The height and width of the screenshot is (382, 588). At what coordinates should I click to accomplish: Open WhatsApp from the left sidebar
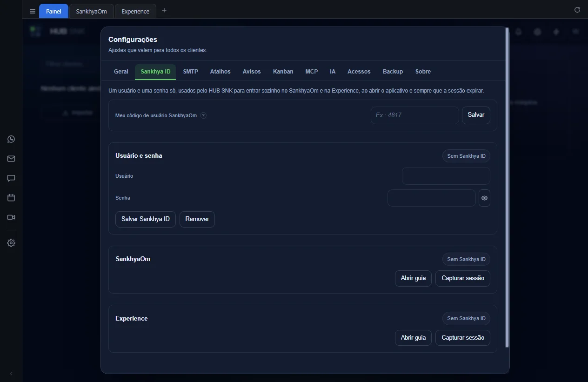(11, 139)
